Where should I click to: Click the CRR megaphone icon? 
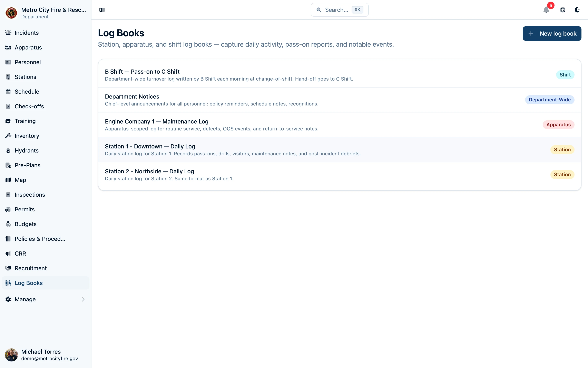8,254
